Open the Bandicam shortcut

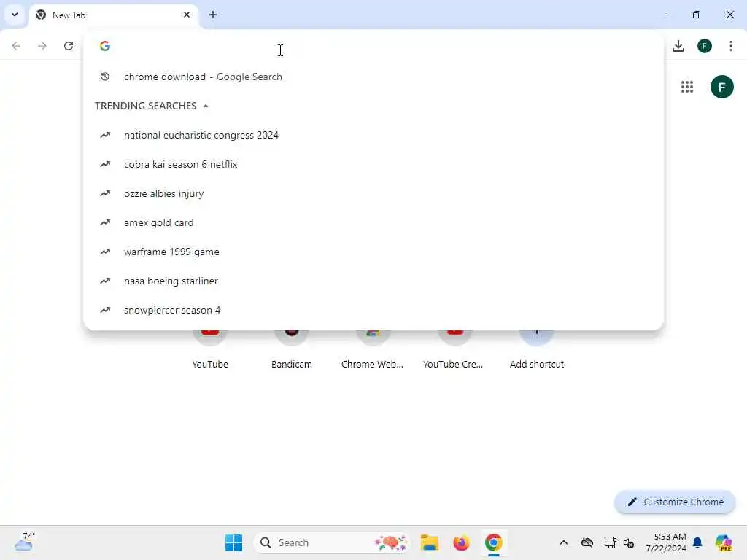click(292, 350)
